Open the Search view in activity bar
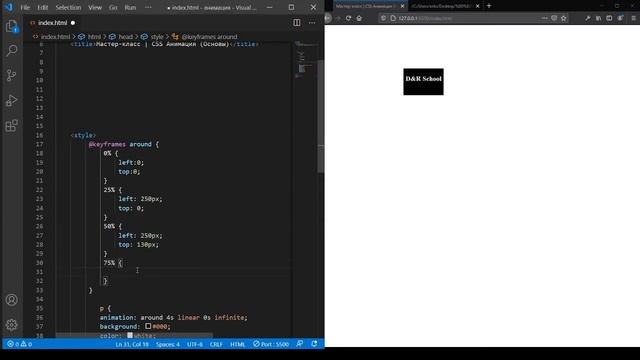640x360 pixels. point(12,51)
